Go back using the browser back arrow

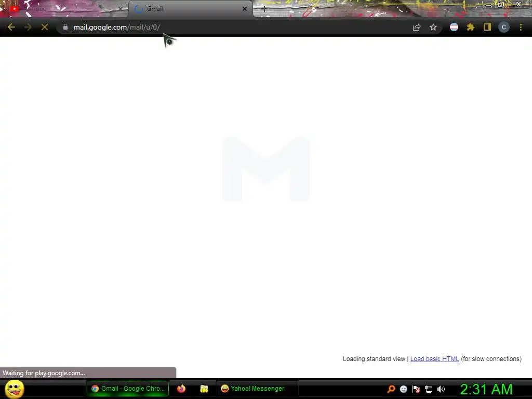click(11, 27)
